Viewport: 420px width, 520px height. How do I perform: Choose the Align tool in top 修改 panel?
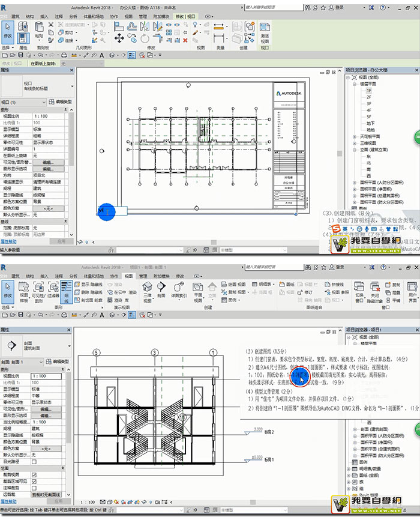[119, 26]
